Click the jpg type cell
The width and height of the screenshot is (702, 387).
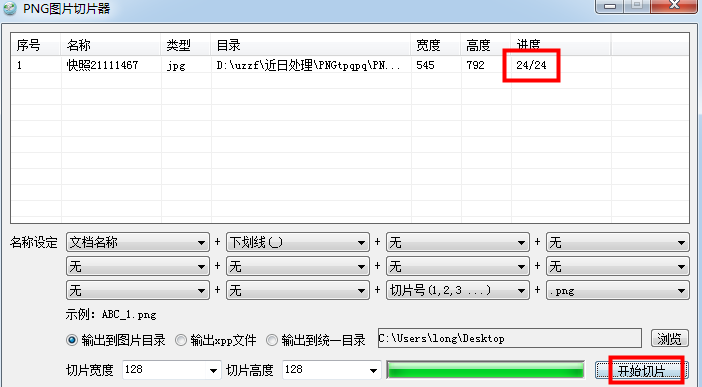pos(176,65)
